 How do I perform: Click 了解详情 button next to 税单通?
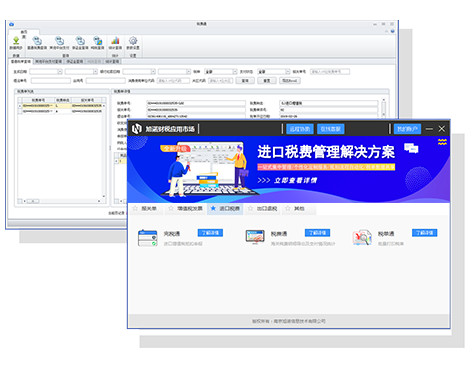click(424, 233)
